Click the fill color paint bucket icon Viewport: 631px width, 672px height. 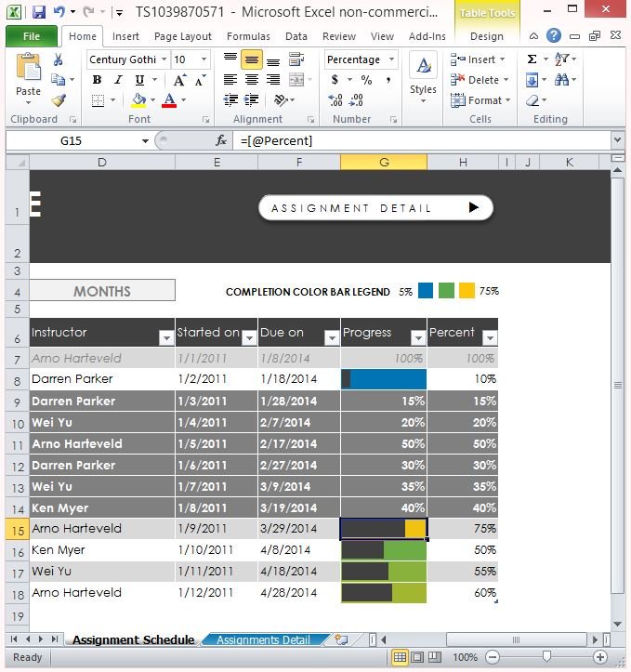(x=138, y=100)
